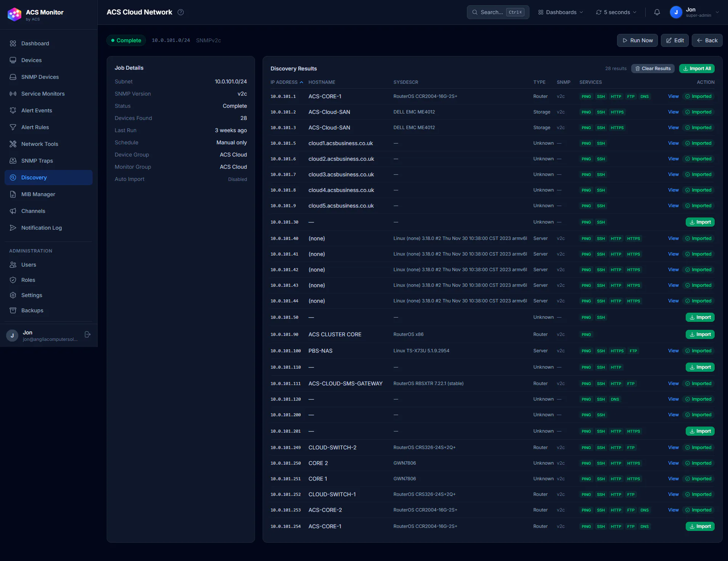Click the ACS Monitor logo
Image resolution: width=728 pixels, height=561 pixels.
click(14, 14)
